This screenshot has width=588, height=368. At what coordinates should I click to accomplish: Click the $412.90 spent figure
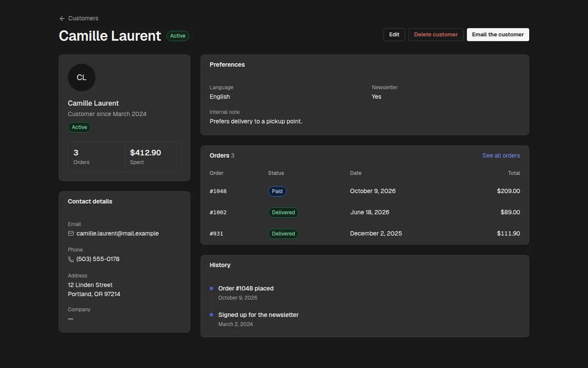(x=146, y=153)
